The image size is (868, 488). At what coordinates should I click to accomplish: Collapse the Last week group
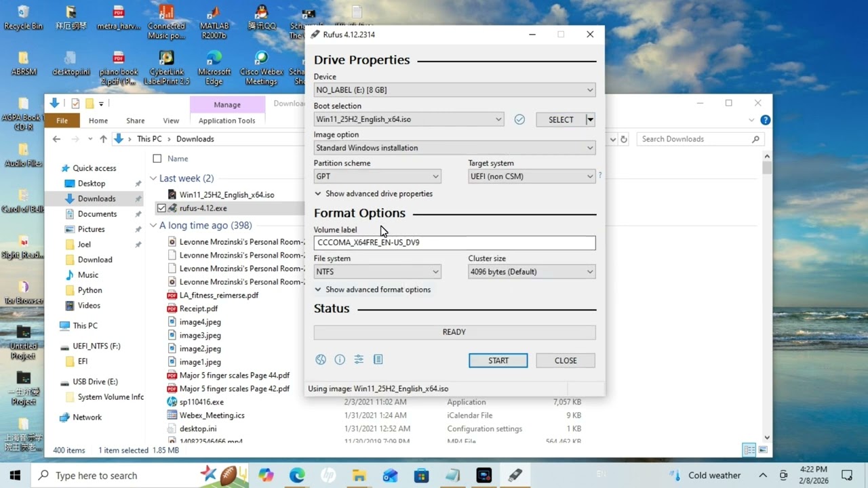tap(153, 178)
